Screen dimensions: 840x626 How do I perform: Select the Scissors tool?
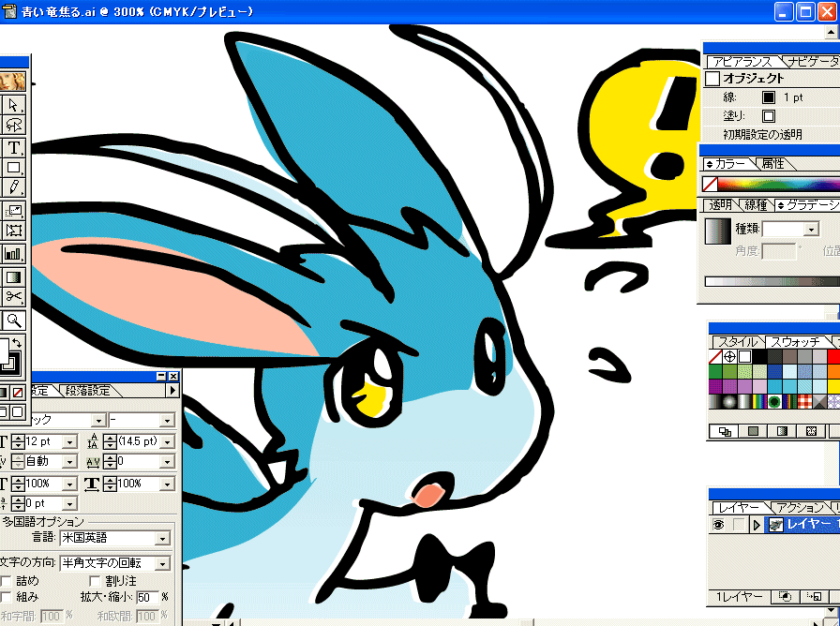point(13,297)
